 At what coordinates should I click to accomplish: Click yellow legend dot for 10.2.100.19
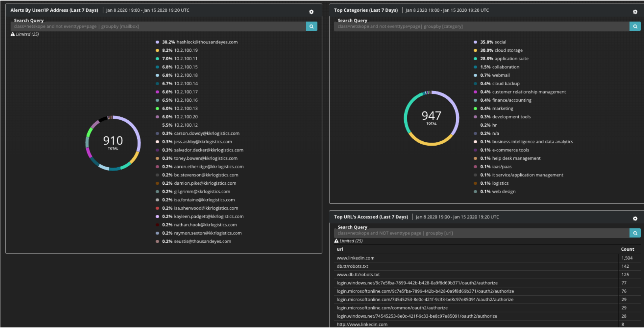(x=157, y=50)
